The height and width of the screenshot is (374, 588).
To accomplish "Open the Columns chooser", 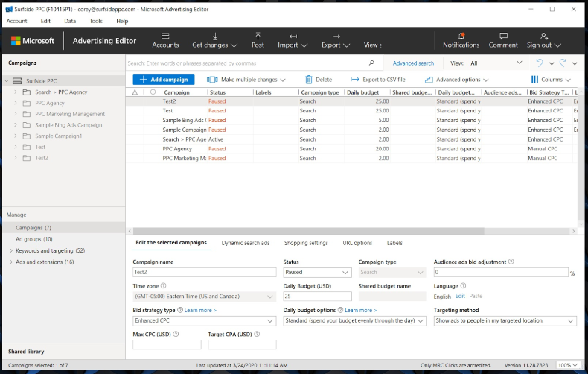I will click(x=551, y=80).
